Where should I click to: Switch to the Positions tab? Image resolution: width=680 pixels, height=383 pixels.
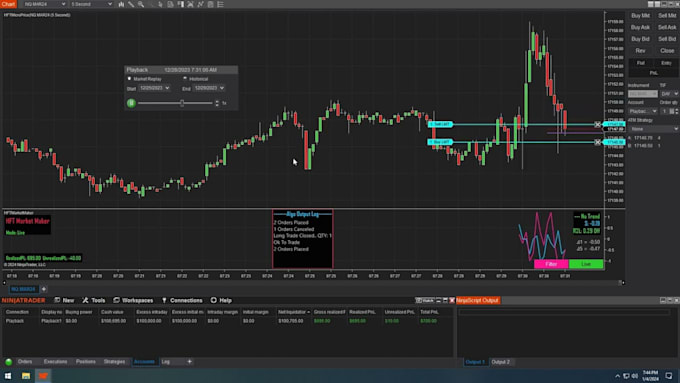point(85,362)
